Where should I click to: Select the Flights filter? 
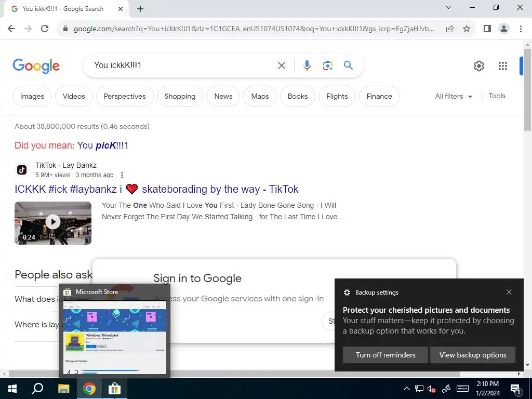click(337, 96)
